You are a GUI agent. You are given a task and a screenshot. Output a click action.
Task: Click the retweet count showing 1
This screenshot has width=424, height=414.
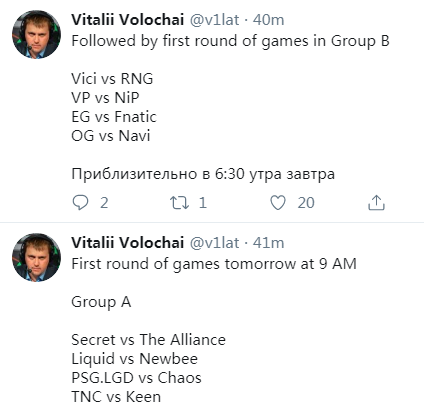(x=203, y=203)
